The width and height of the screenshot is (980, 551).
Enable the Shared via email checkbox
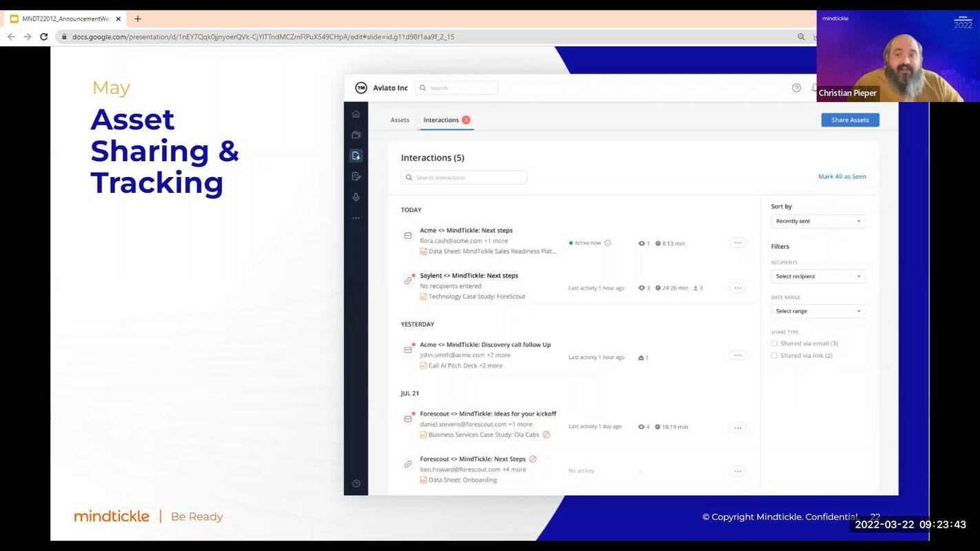click(x=774, y=344)
